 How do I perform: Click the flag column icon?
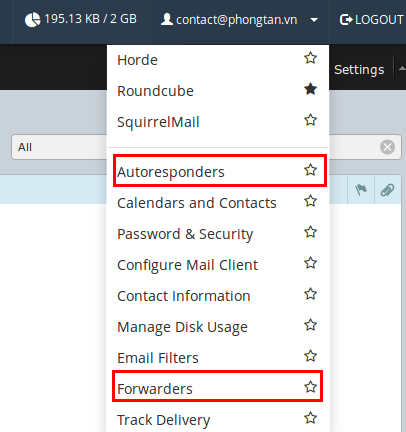(x=361, y=190)
